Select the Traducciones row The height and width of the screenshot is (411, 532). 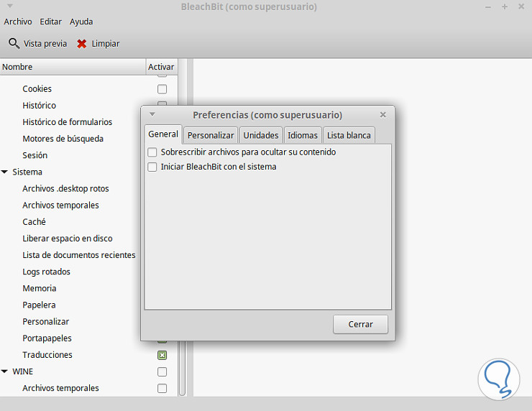(47, 355)
